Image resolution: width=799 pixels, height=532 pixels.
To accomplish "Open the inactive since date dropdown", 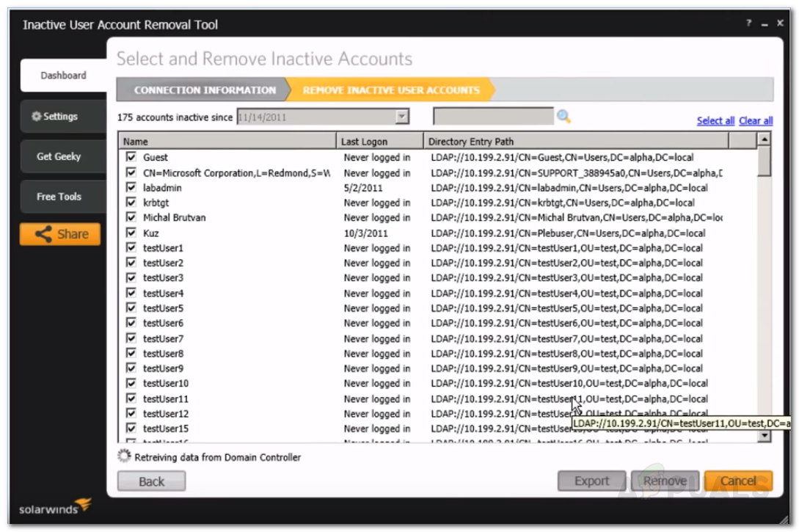I will coord(401,117).
